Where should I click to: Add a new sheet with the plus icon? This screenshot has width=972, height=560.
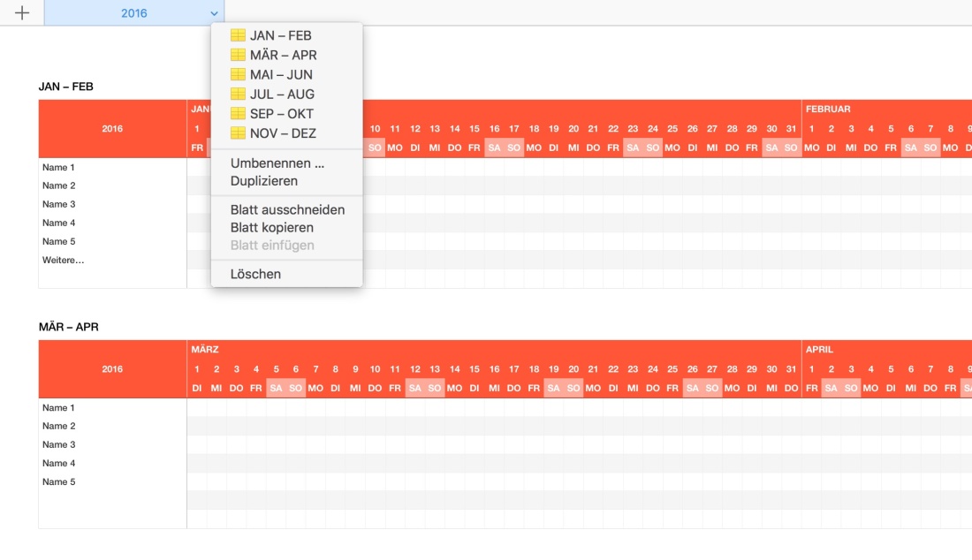(x=19, y=12)
